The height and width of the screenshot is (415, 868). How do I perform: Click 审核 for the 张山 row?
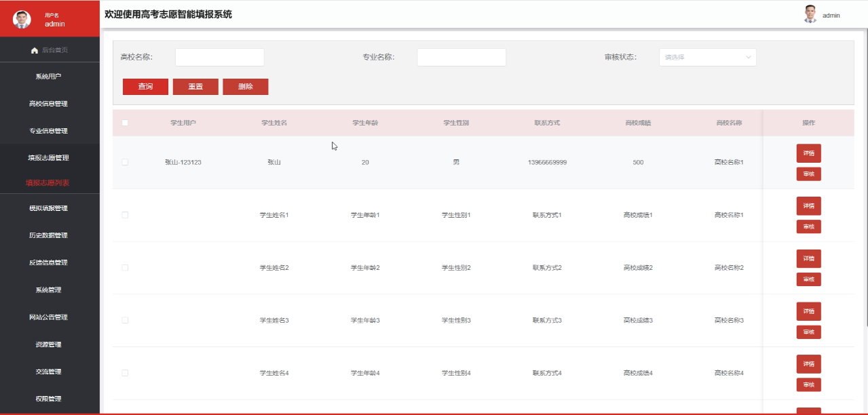pyautogui.click(x=809, y=174)
